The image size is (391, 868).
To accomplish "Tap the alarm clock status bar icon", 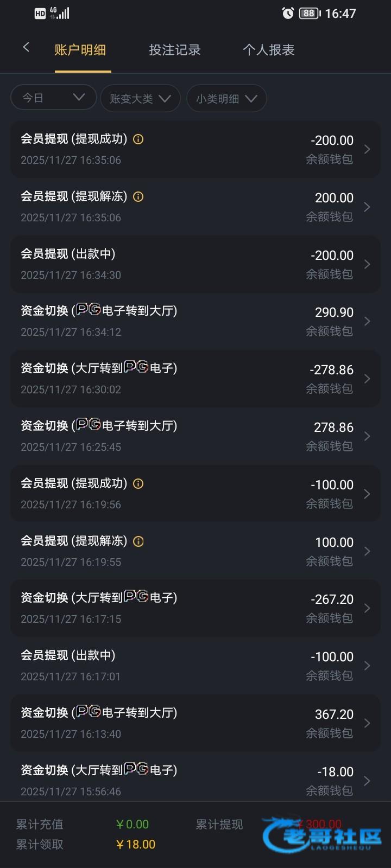I will tap(288, 14).
